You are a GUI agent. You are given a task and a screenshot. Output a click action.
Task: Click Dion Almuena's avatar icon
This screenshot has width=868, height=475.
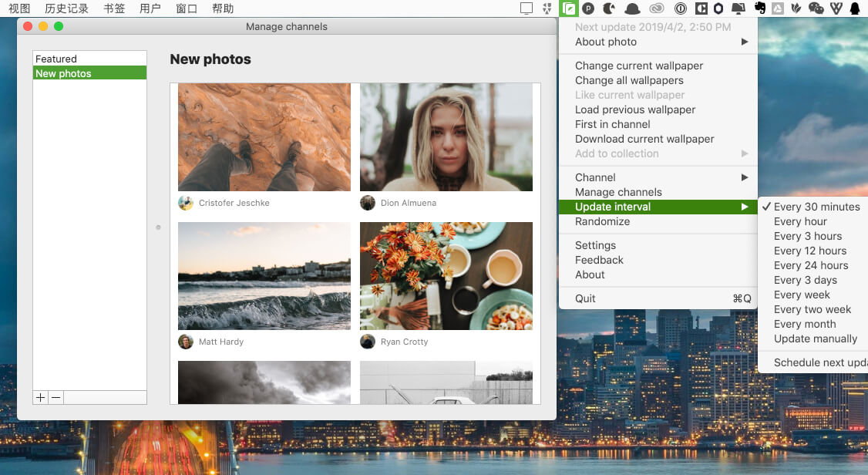tap(368, 203)
